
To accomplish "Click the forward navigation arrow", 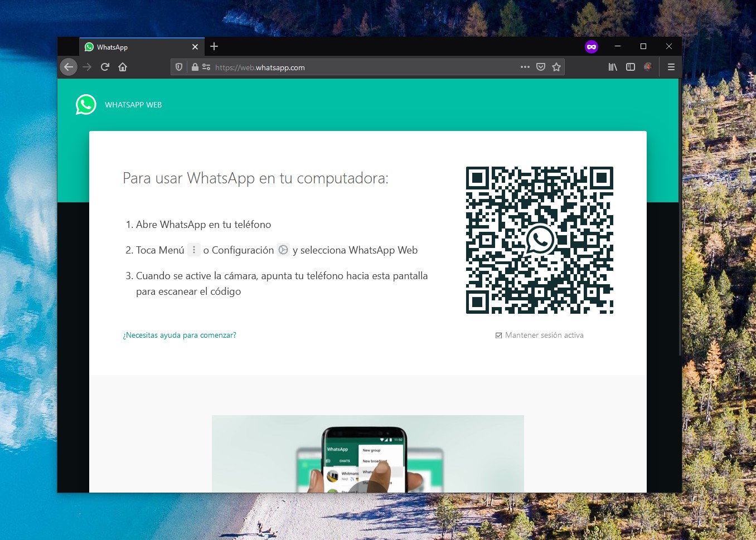I will point(87,67).
